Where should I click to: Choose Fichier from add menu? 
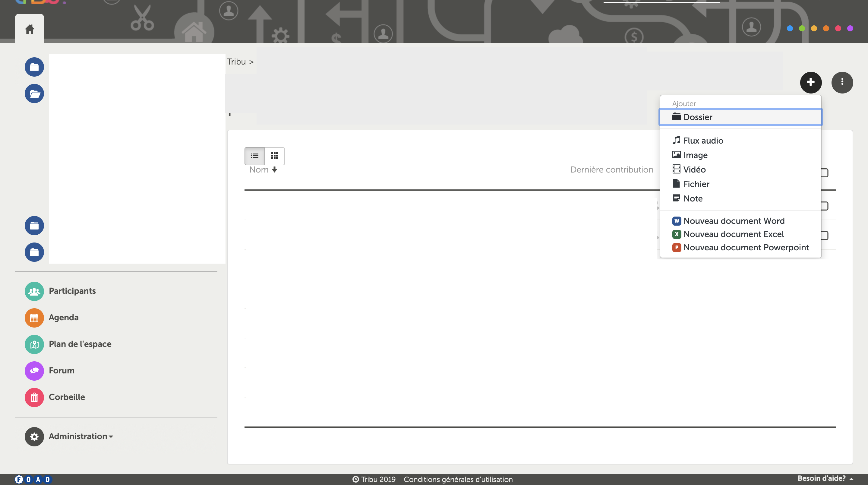(x=741, y=184)
